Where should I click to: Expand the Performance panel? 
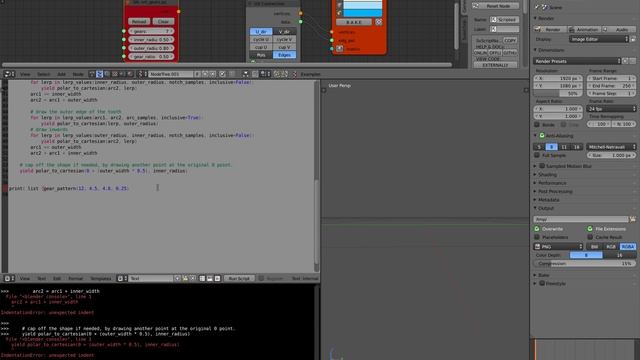pyautogui.click(x=552, y=183)
